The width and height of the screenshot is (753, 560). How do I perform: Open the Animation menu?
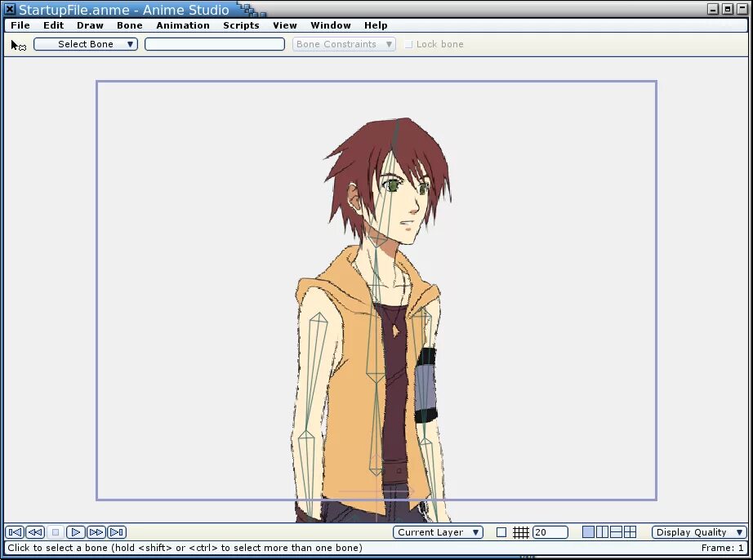click(x=182, y=25)
